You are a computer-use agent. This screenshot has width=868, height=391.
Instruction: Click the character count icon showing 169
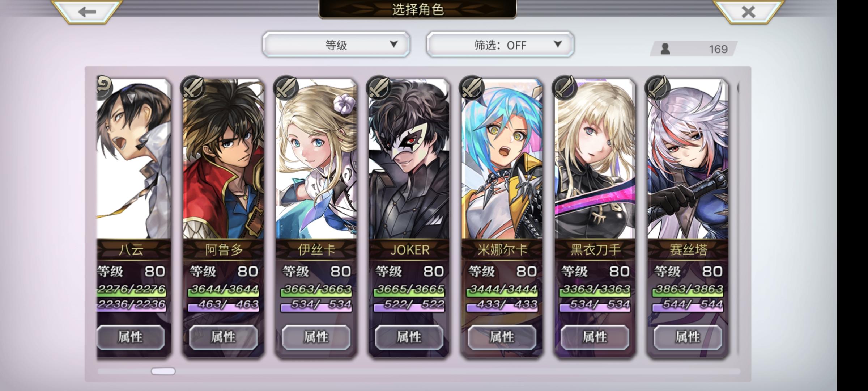click(665, 49)
